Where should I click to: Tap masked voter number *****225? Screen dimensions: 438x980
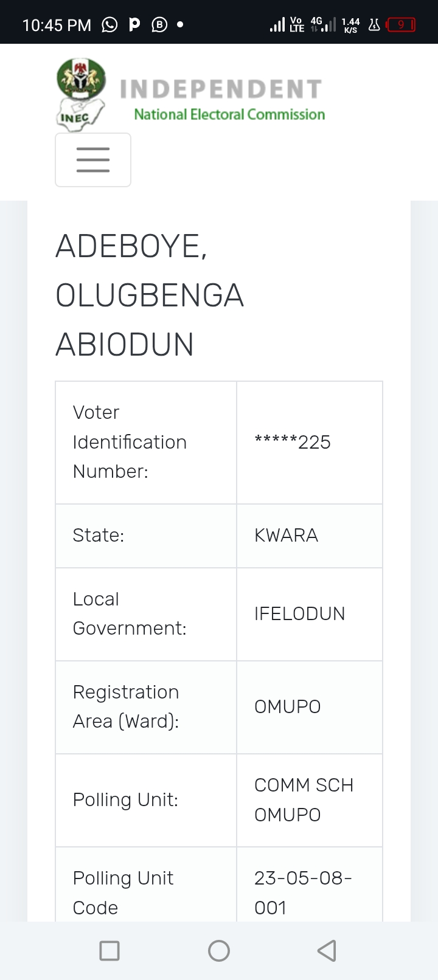click(x=293, y=442)
